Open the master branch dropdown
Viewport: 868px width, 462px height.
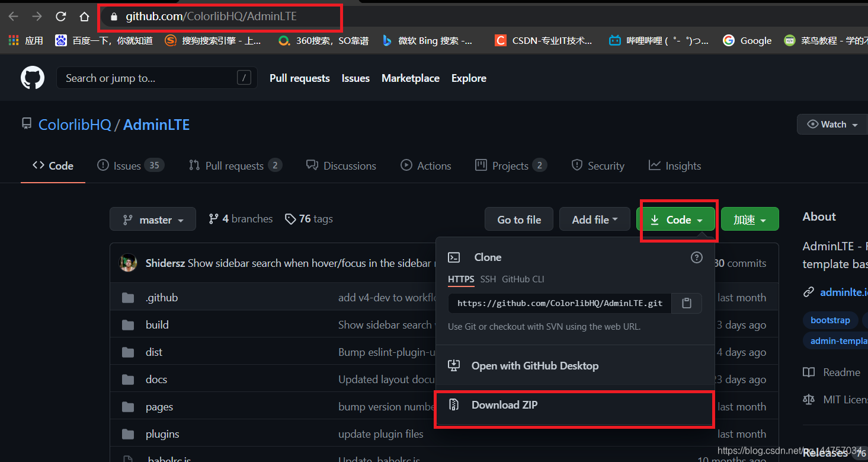[x=153, y=219]
